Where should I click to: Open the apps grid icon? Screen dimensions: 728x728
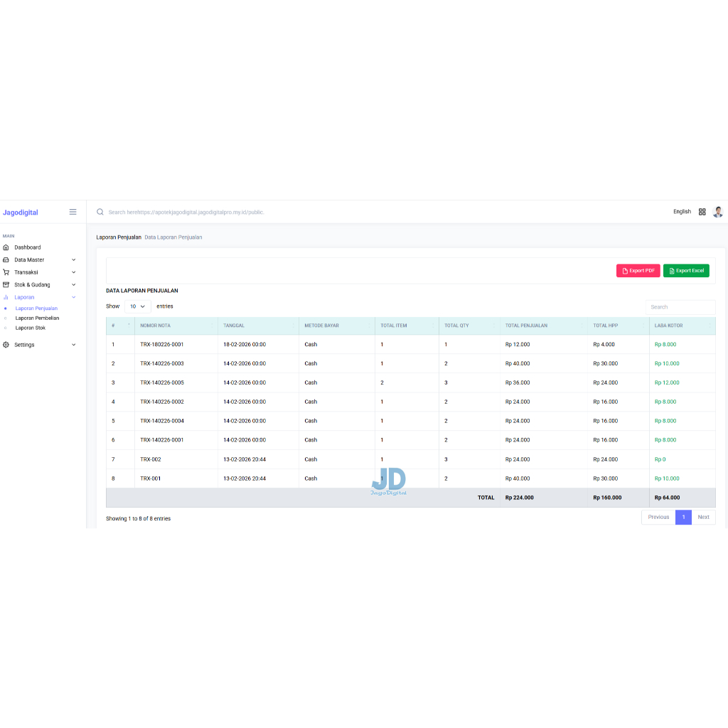(702, 212)
